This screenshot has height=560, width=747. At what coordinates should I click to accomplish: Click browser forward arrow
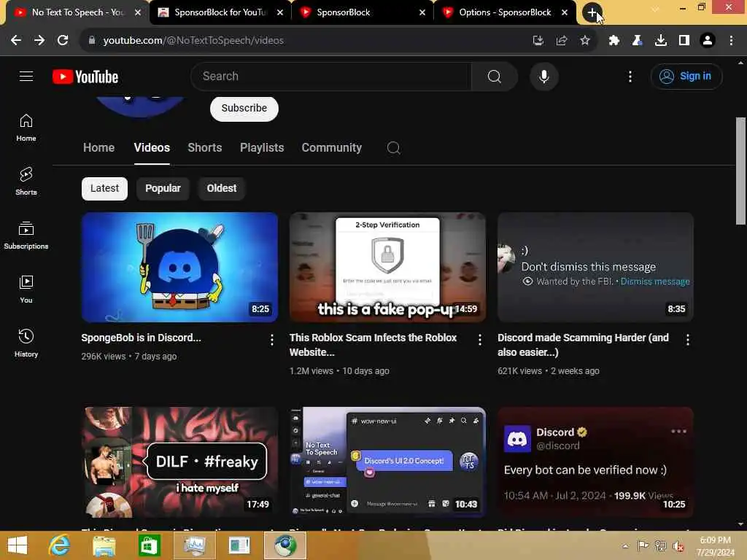pos(39,41)
